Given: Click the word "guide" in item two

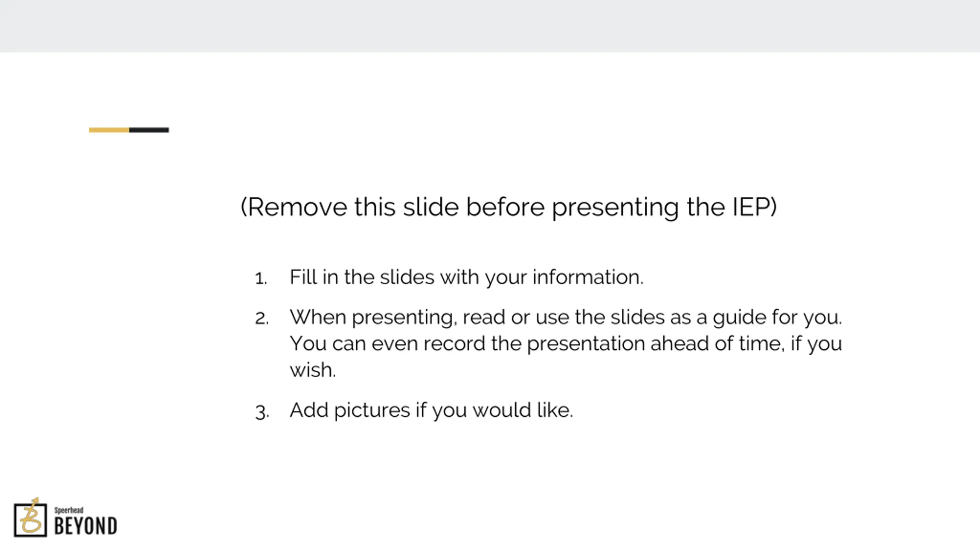Looking at the screenshot, I should click(x=739, y=317).
